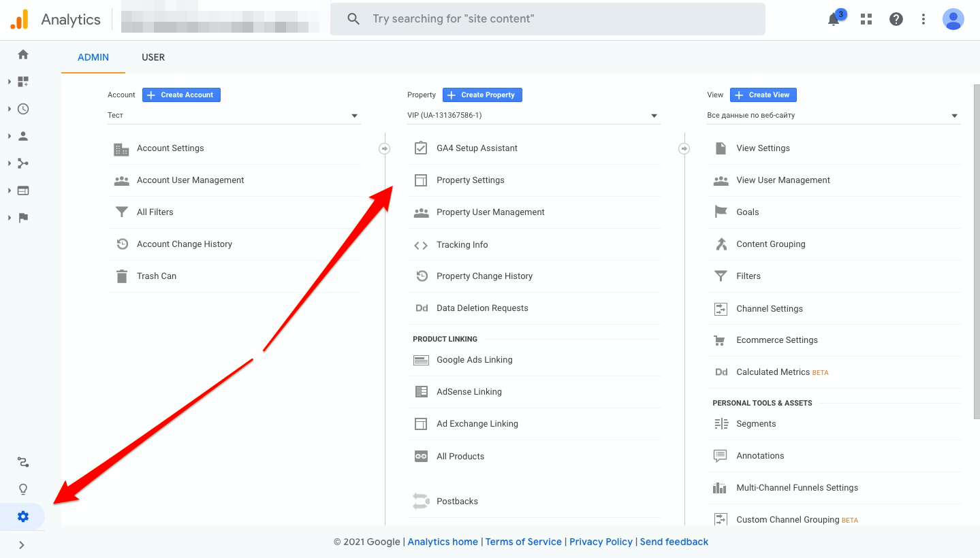Click the Goals flag icon
980x558 pixels.
click(x=721, y=212)
